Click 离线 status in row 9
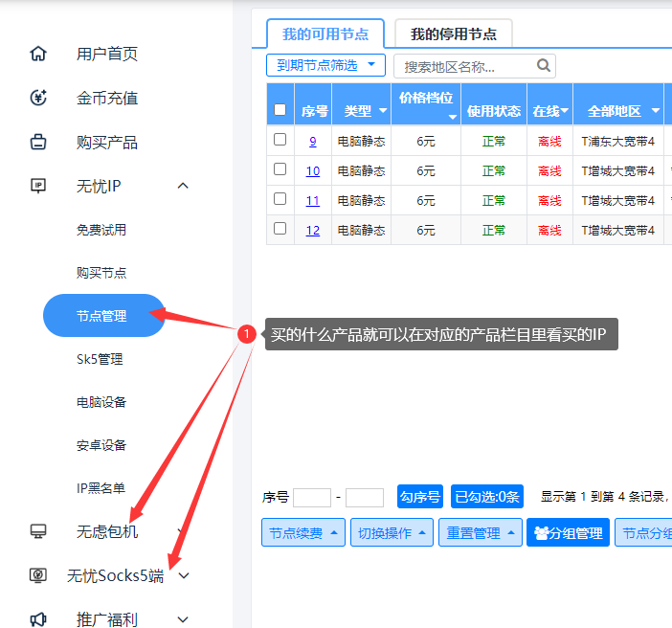The image size is (672, 628). coord(549,141)
